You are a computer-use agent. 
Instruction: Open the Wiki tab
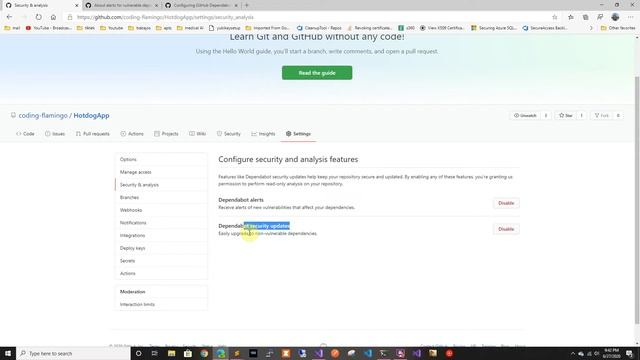tap(197, 133)
